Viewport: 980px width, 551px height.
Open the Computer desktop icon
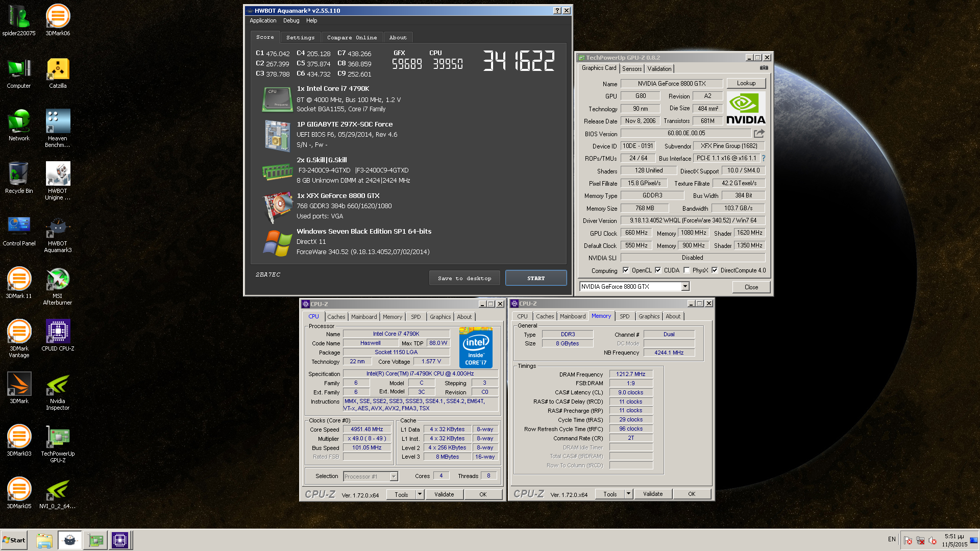tap(19, 73)
